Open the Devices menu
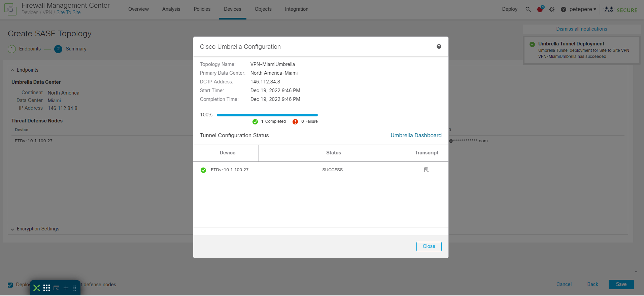This screenshot has width=644, height=296. pyautogui.click(x=233, y=9)
